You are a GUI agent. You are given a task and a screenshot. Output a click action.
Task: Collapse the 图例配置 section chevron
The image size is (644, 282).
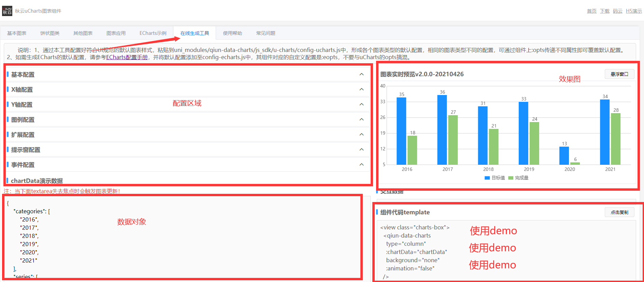(361, 119)
